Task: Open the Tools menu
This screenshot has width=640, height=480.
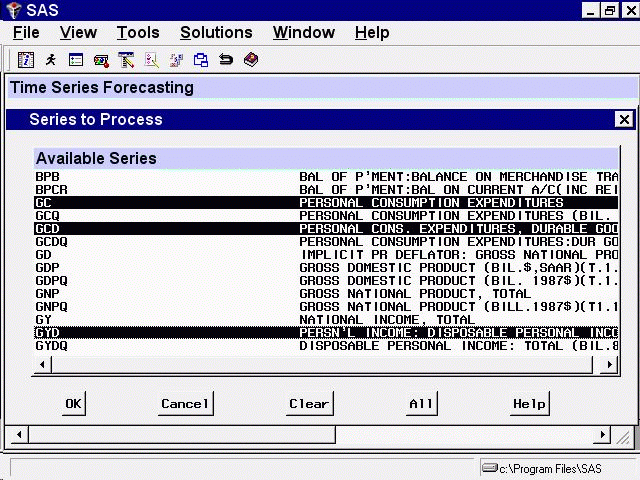Action: 138,33
